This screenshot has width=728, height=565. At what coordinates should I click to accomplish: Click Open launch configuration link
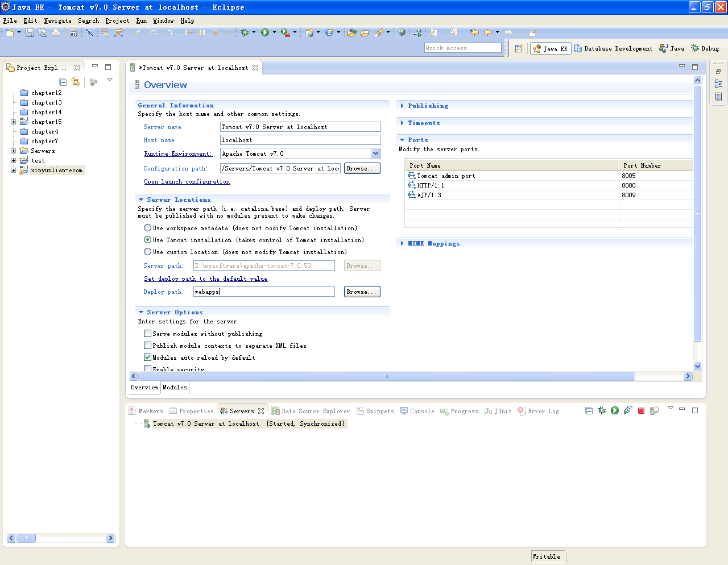(187, 181)
